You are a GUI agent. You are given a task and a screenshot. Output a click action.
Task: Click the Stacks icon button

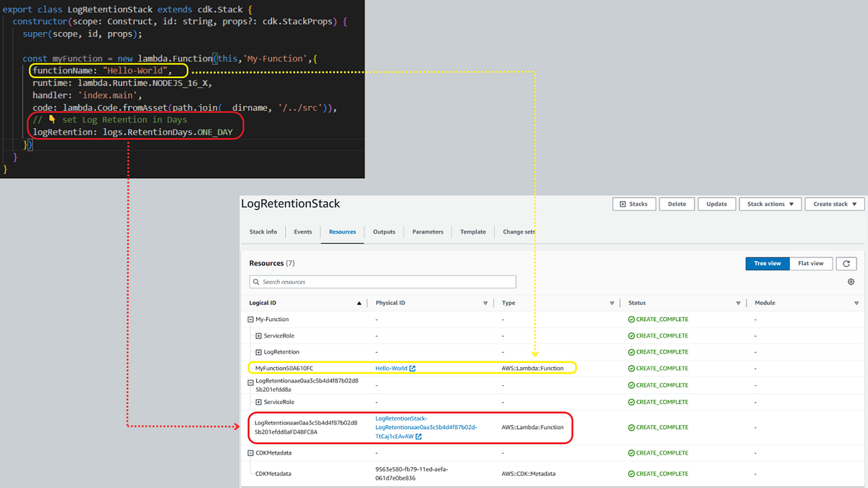pos(634,204)
